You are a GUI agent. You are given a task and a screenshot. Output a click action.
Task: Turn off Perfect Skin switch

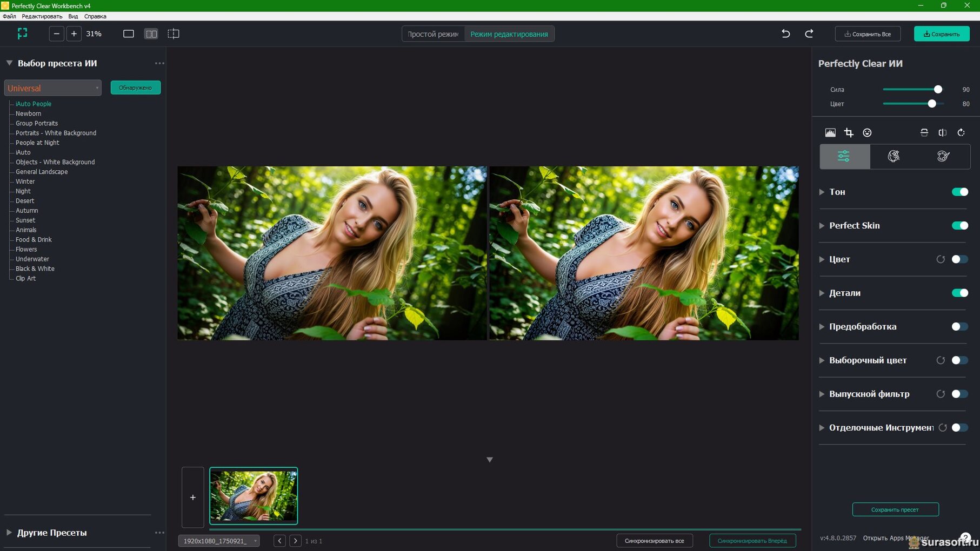[959, 226]
